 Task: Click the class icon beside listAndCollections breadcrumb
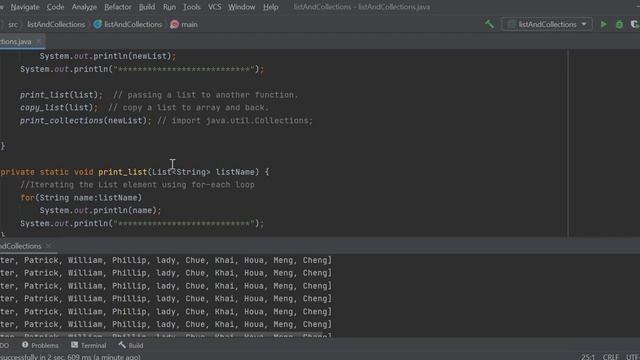coord(98,24)
